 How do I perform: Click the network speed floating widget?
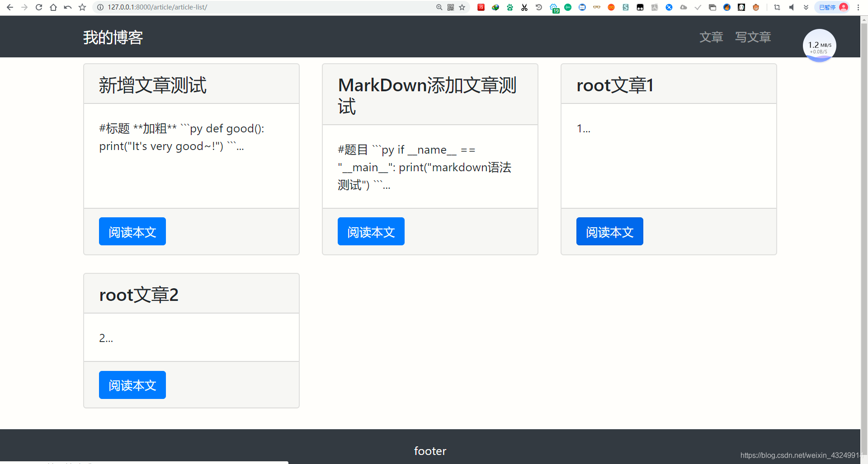819,46
